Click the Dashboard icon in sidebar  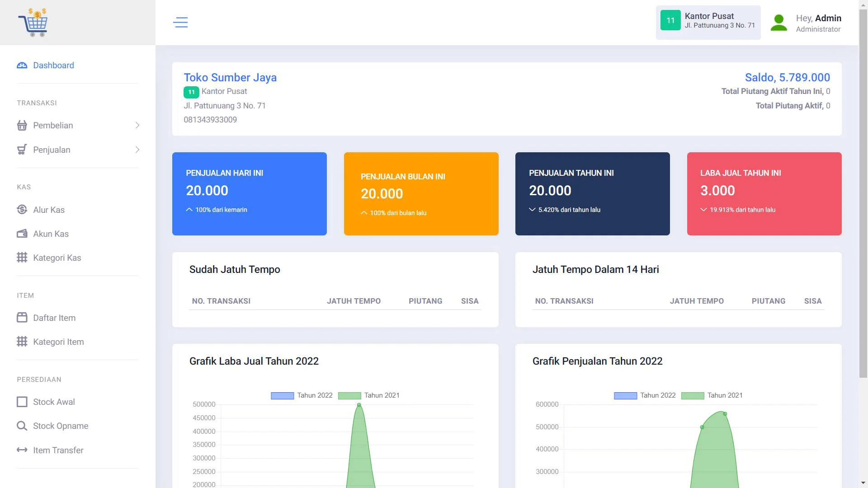pos(22,65)
